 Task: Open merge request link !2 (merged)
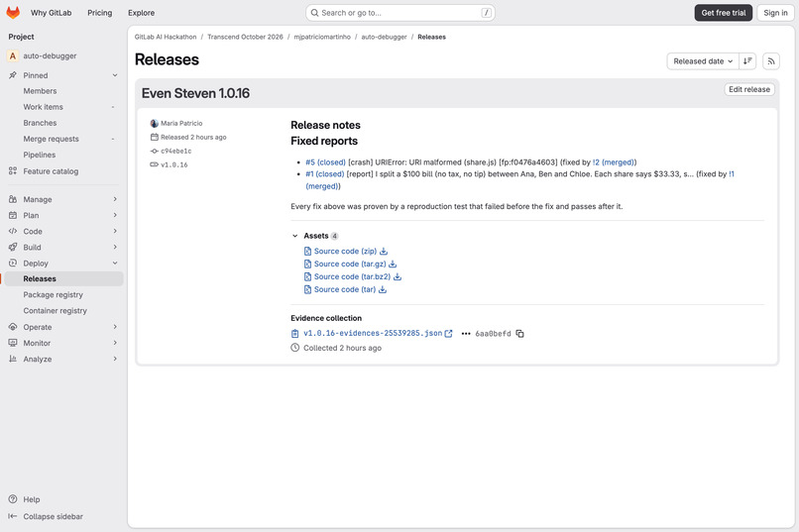click(x=614, y=162)
